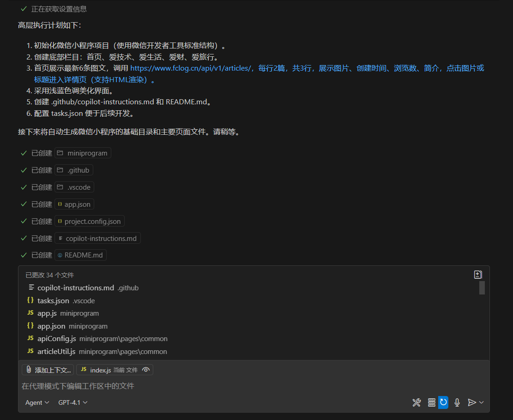
Task: Select apiConfig.js in changed files list
Action: click(56, 339)
